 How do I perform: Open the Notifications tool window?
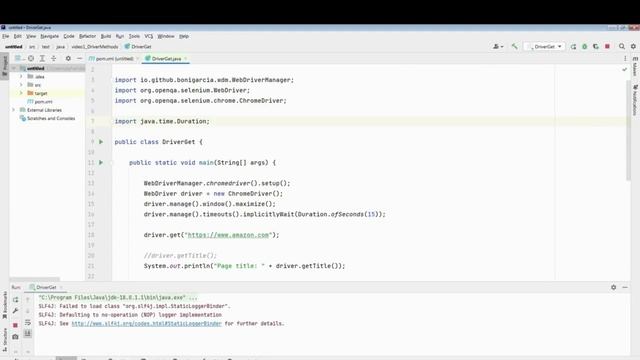(635, 100)
